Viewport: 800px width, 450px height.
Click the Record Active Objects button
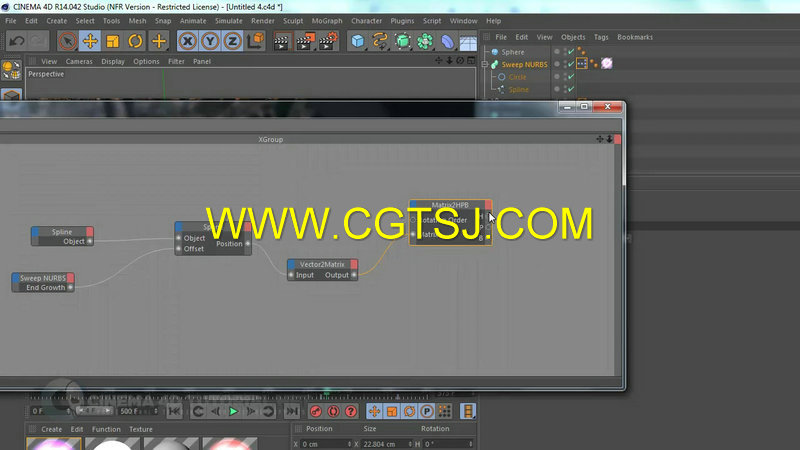316,411
